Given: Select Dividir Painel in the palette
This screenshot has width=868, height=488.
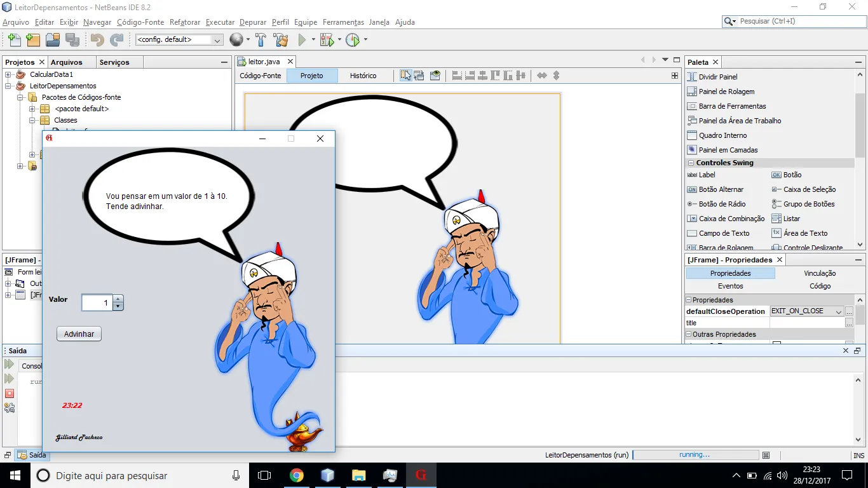Looking at the screenshot, I should [x=712, y=77].
